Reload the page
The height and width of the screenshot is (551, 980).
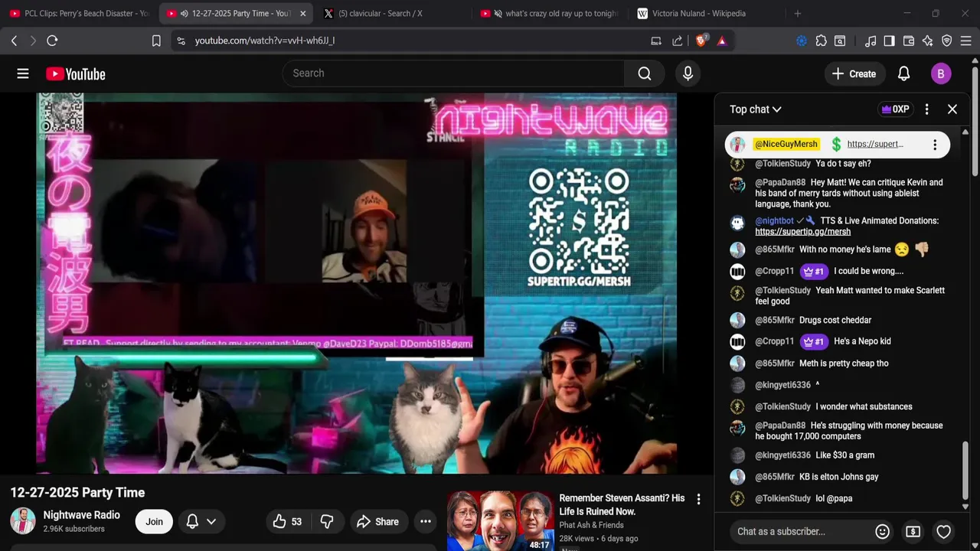pyautogui.click(x=52, y=41)
